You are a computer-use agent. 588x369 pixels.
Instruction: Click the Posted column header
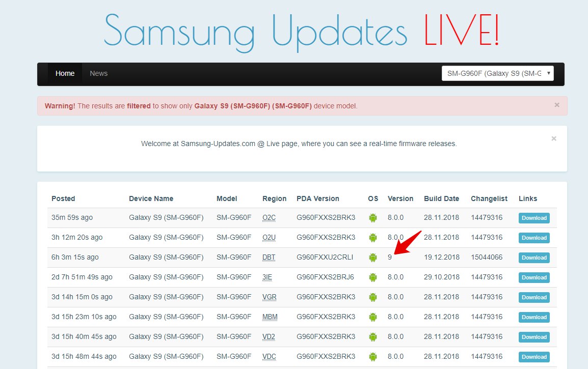63,198
